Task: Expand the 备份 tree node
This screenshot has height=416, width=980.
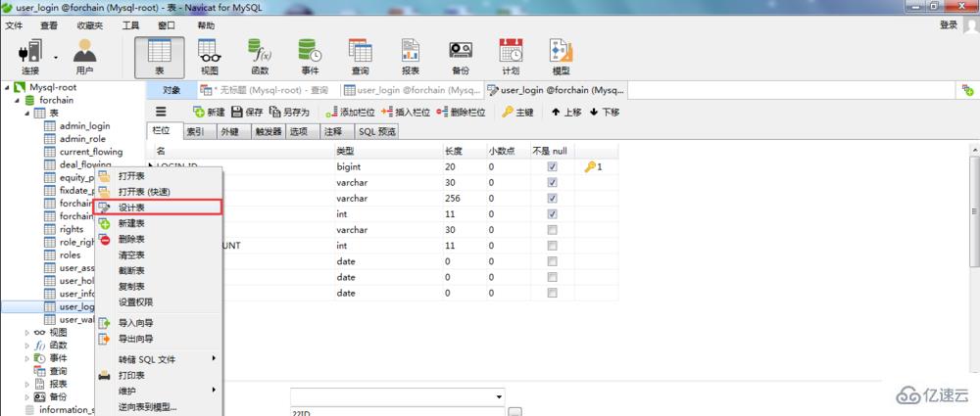Action: click(26, 397)
